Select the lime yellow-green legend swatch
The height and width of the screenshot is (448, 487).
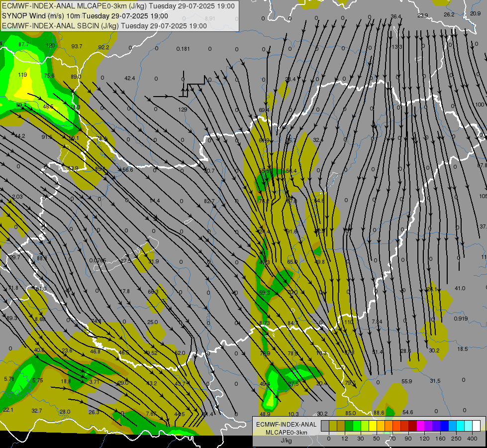365,426
